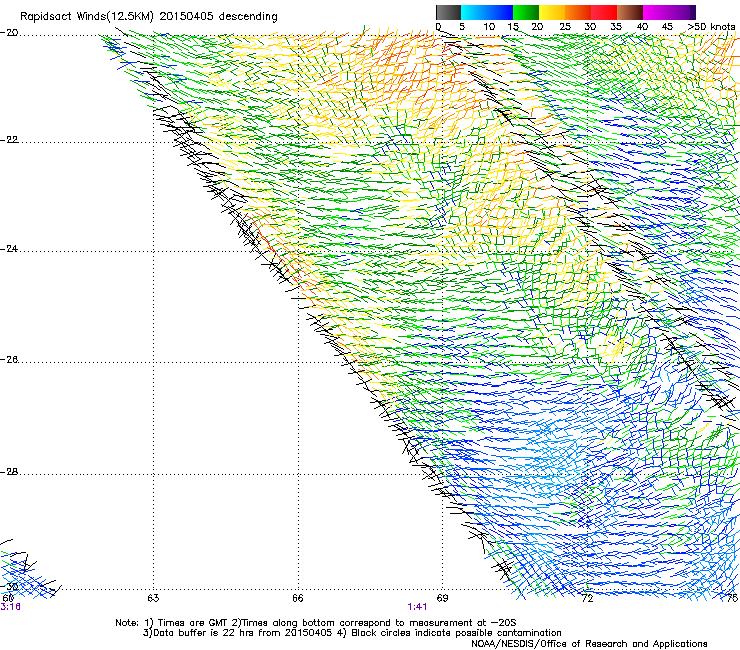The height and width of the screenshot is (650, 740).
Task: Click the 3:16 purple time stamp
Action: pos(10,607)
